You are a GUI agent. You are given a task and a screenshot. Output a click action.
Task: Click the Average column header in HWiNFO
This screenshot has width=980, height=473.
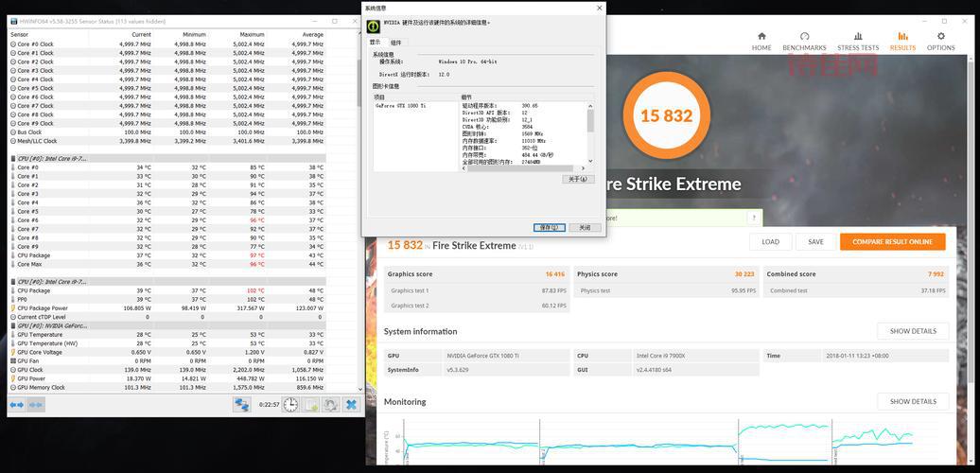coord(312,35)
